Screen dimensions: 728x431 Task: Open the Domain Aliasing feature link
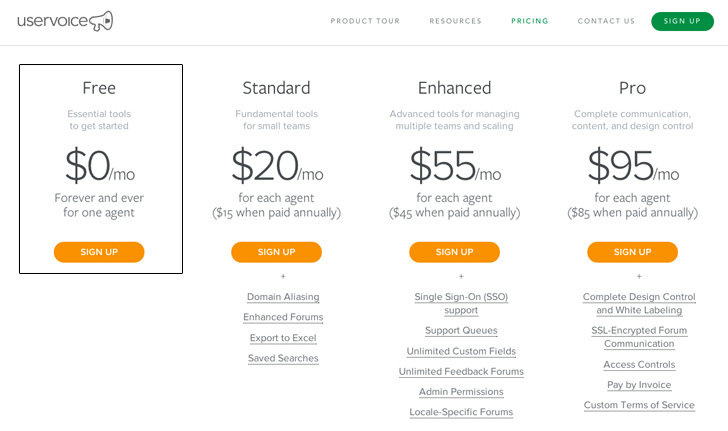click(283, 297)
